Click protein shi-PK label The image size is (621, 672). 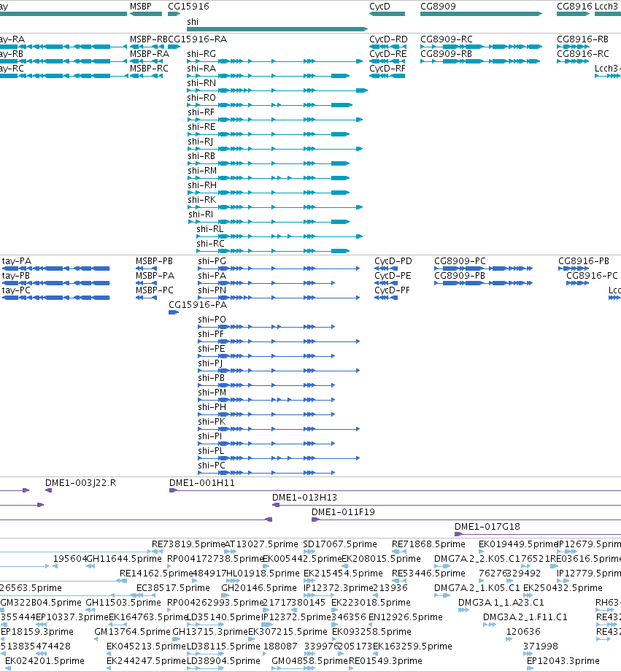[212, 422]
